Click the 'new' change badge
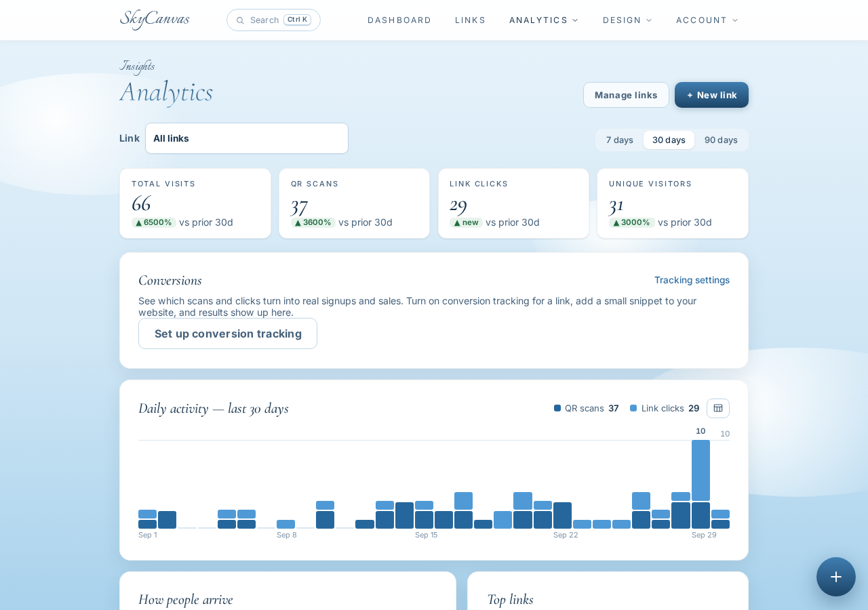The image size is (868, 610). coord(466,222)
